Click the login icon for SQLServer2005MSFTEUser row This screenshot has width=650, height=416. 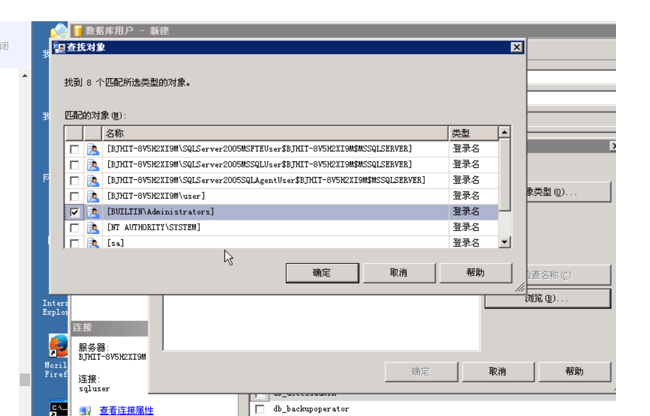(93, 149)
